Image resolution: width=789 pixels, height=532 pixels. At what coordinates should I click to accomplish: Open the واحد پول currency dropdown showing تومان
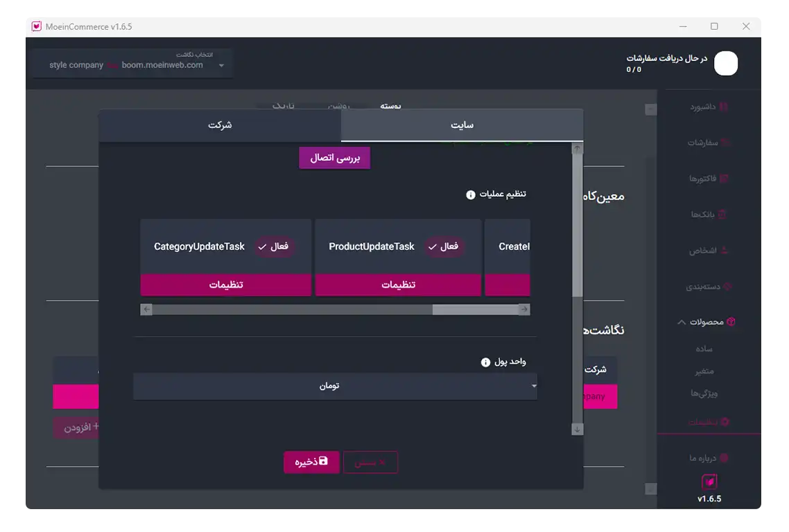click(335, 386)
